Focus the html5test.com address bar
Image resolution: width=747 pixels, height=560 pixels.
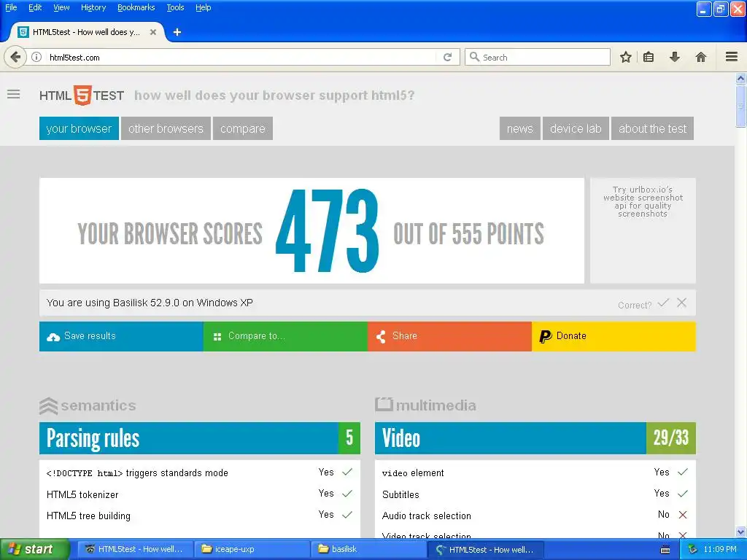point(241,57)
